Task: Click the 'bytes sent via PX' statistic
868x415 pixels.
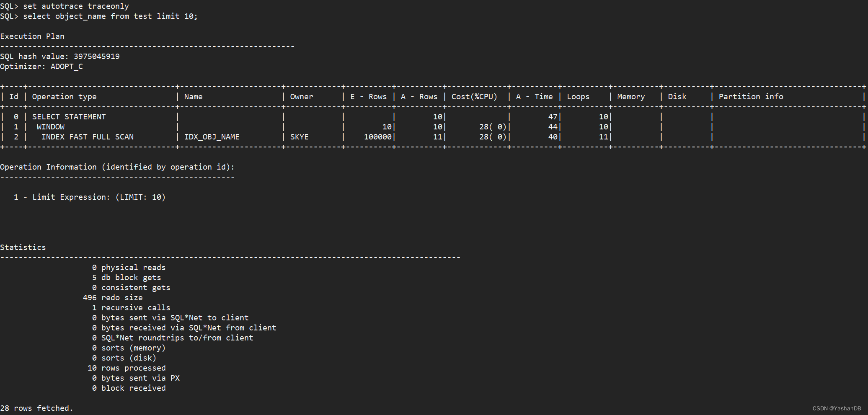Action: tap(136, 378)
